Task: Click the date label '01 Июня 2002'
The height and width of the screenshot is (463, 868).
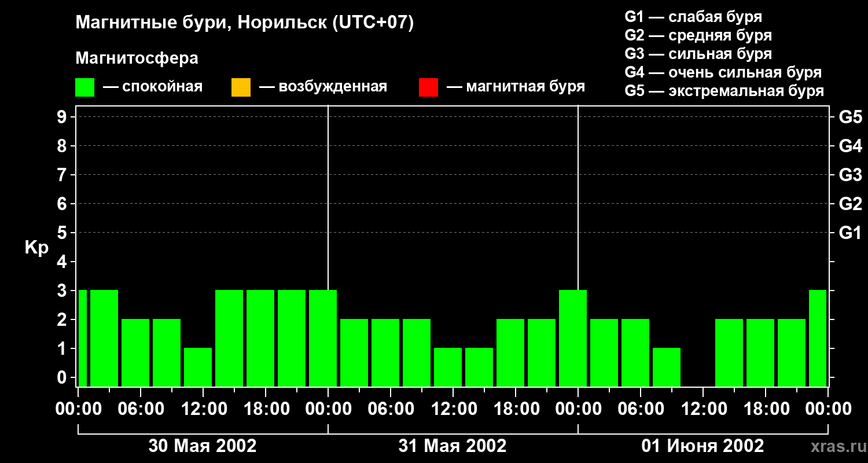Action: coord(703,446)
